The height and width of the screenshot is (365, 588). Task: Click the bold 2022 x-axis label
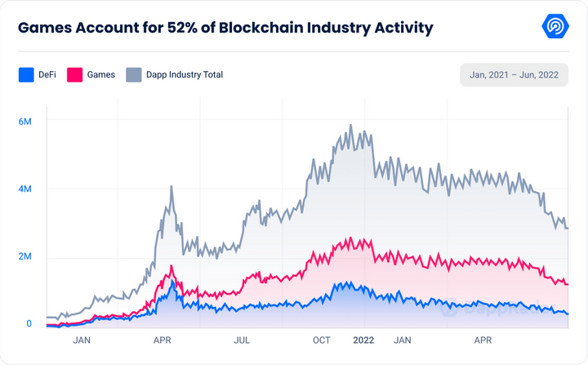363,341
